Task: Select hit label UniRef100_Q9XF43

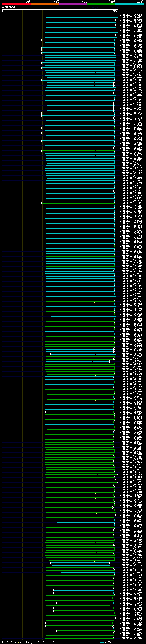Action: pos(131,72)
